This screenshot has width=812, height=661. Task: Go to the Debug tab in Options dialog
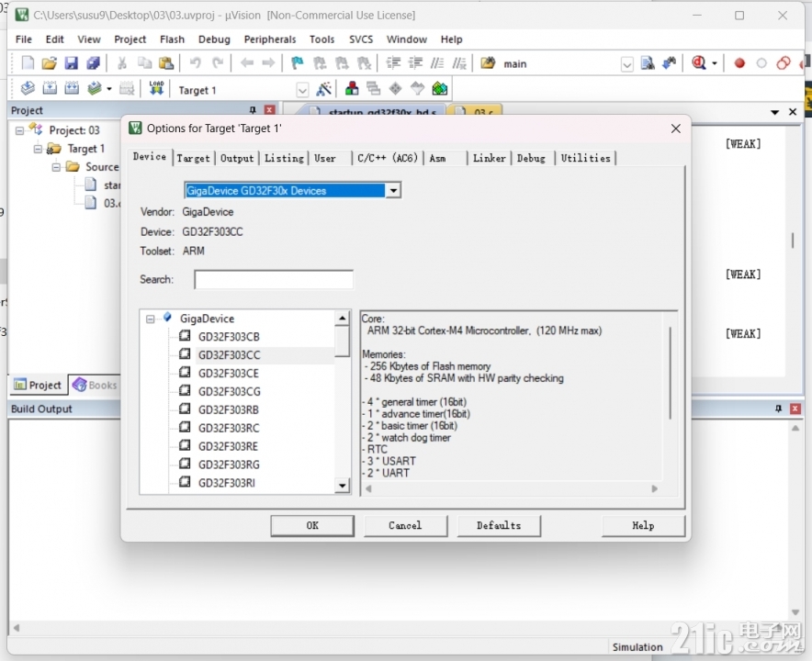(x=531, y=159)
